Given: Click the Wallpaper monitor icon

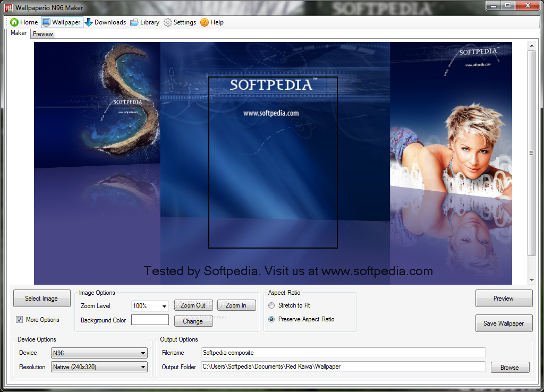Looking at the screenshot, I should point(46,22).
